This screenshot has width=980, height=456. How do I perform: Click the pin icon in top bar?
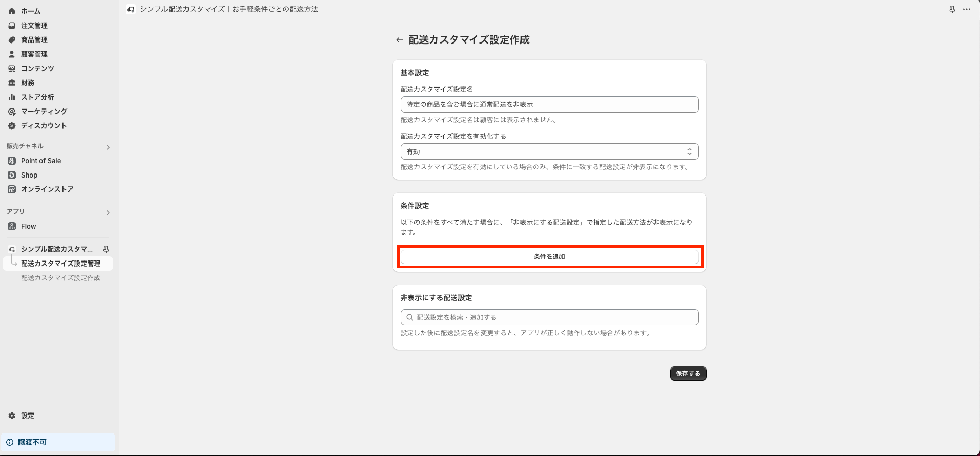point(952,9)
